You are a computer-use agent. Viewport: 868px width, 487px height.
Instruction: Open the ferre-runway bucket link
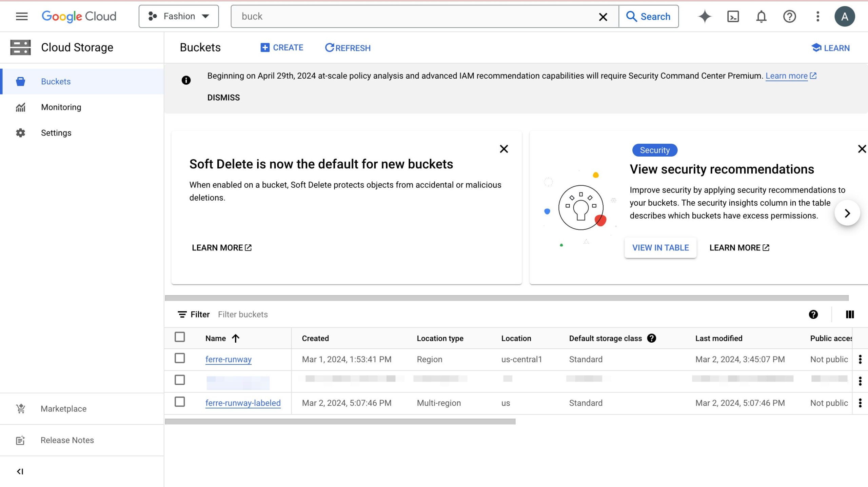pyautogui.click(x=228, y=359)
